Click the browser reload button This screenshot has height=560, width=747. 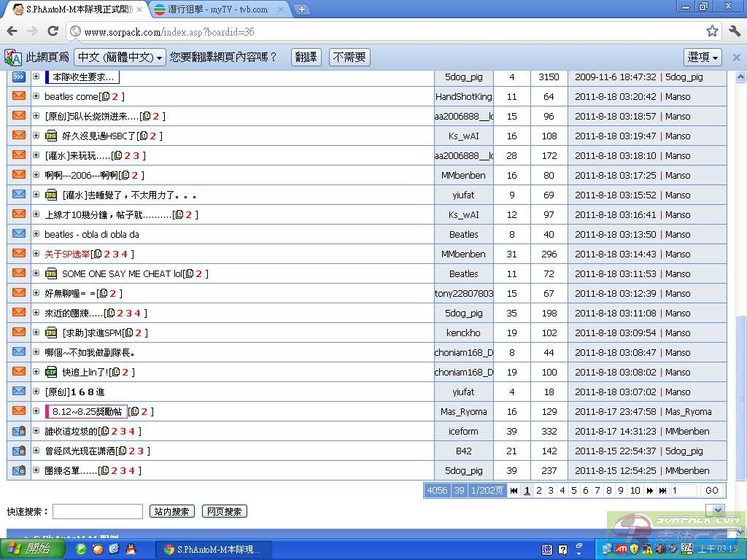click(x=53, y=31)
